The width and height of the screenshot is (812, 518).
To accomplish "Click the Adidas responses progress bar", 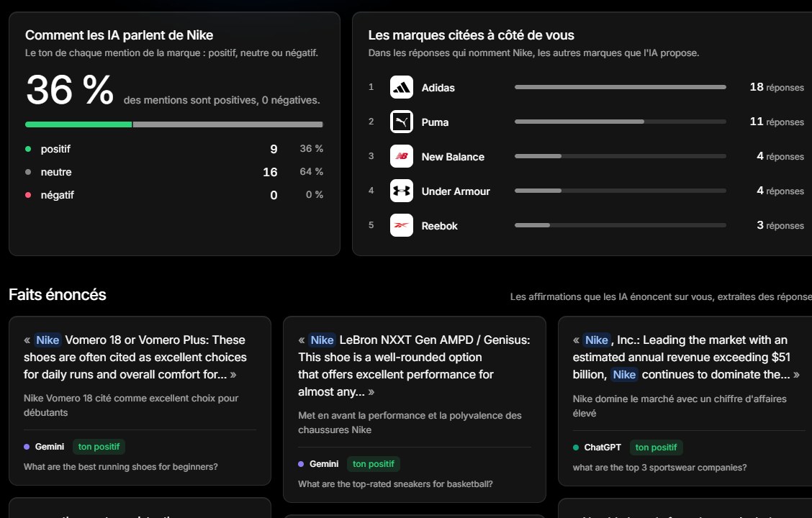I will 621,88.
